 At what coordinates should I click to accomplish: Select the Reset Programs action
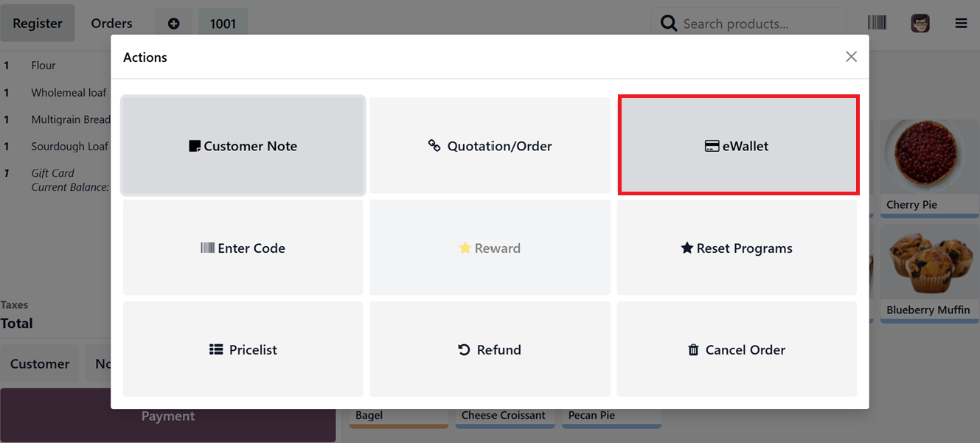[737, 248]
